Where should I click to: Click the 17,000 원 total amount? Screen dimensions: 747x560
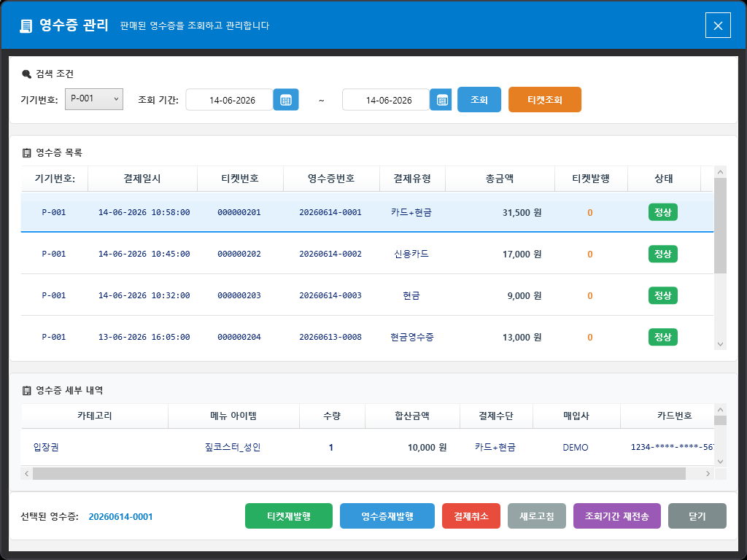click(x=522, y=254)
